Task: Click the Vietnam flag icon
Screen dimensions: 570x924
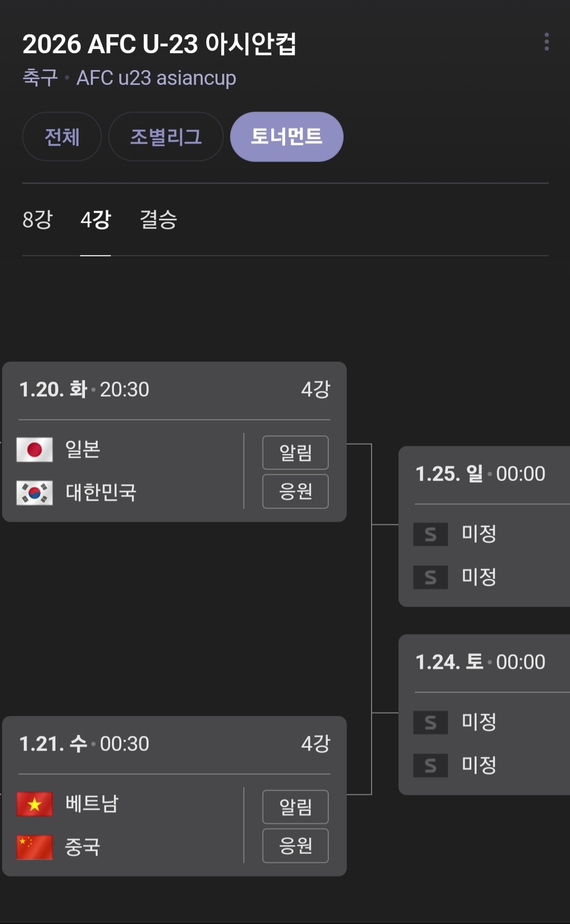Action: (x=34, y=804)
